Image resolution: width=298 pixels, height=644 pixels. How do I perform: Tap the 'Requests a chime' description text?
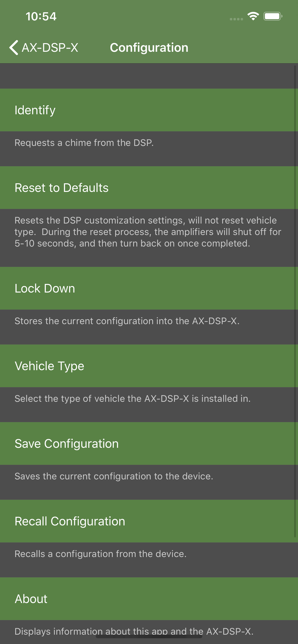pos(84,143)
